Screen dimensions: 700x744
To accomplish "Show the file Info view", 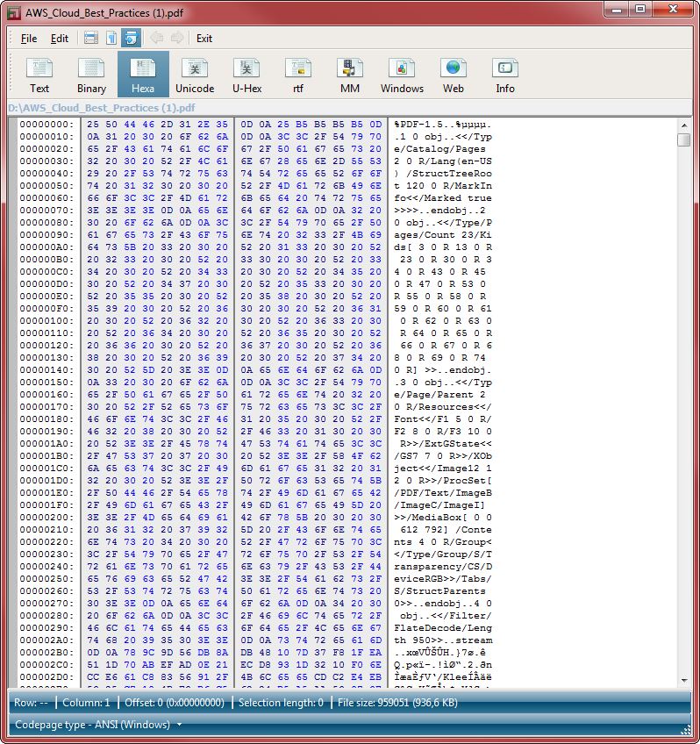I will (505, 75).
